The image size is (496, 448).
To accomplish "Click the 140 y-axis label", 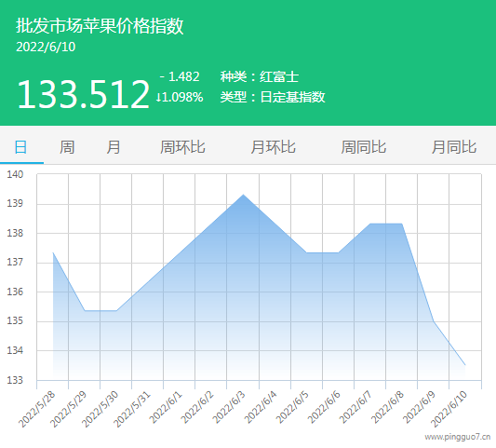I will click(x=15, y=174).
